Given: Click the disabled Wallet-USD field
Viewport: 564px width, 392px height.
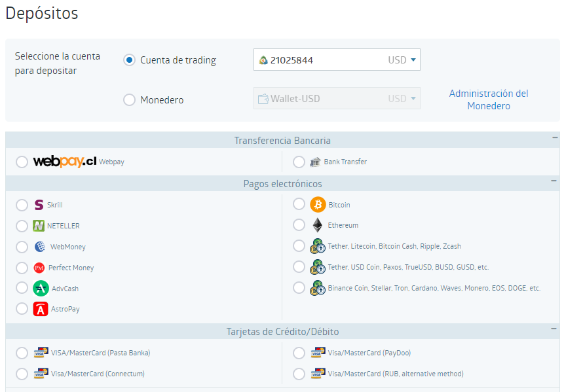Looking at the screenshot, I should point(337,99).
